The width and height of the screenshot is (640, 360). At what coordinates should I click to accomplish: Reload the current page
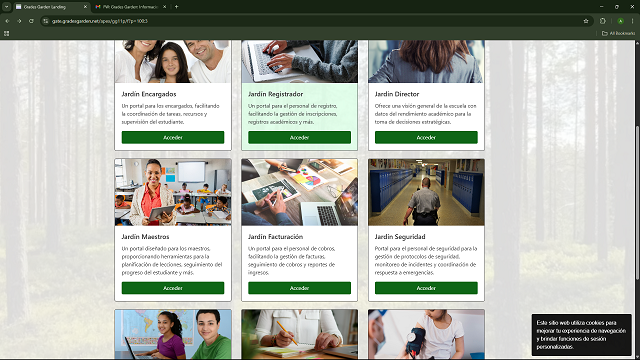[x=31, y=21]
